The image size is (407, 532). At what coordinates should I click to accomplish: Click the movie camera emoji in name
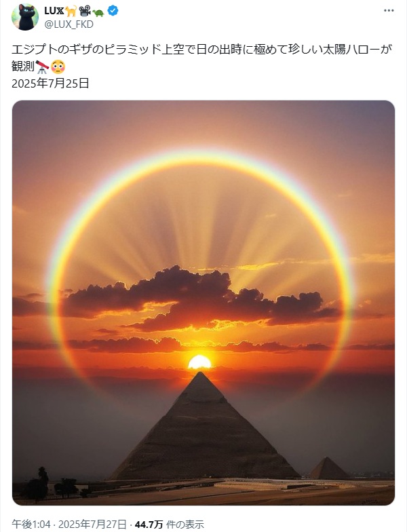pos(85,11)
